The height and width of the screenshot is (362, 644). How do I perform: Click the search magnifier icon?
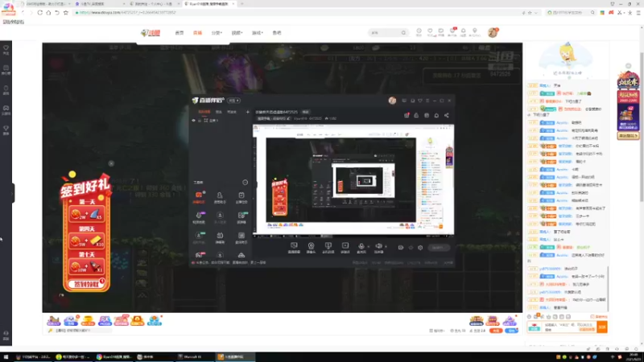pos(404,33)
